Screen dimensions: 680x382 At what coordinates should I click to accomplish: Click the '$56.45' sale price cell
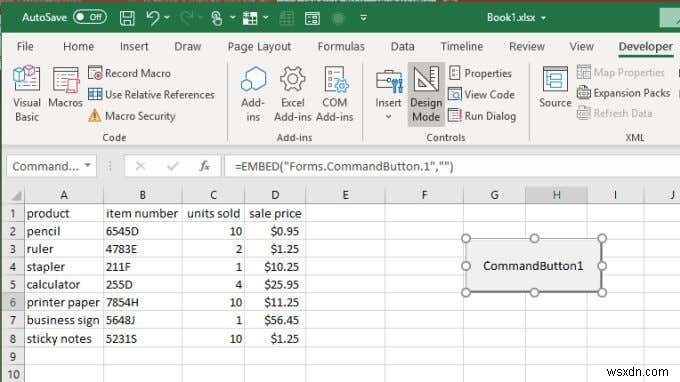tap(275, 320)
